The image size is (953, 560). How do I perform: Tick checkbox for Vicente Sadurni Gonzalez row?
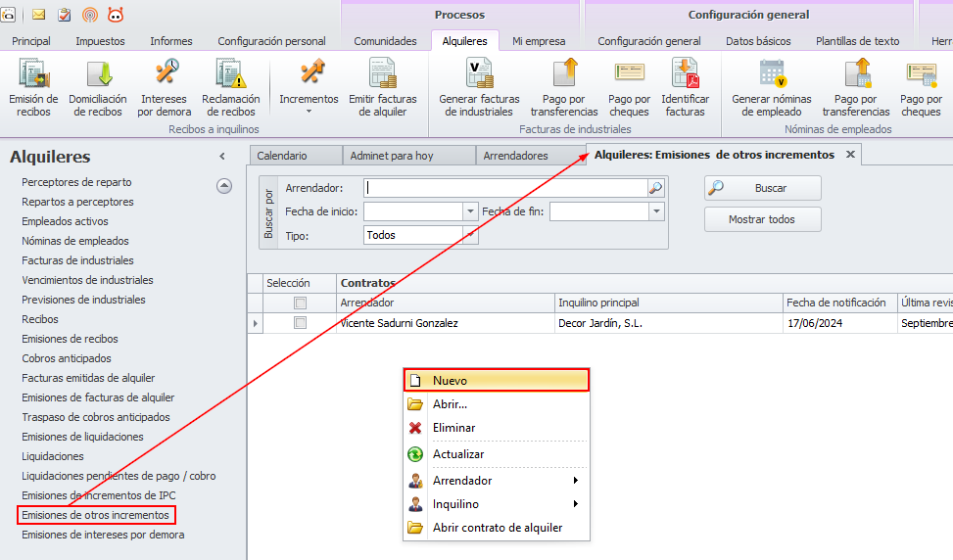301,323
